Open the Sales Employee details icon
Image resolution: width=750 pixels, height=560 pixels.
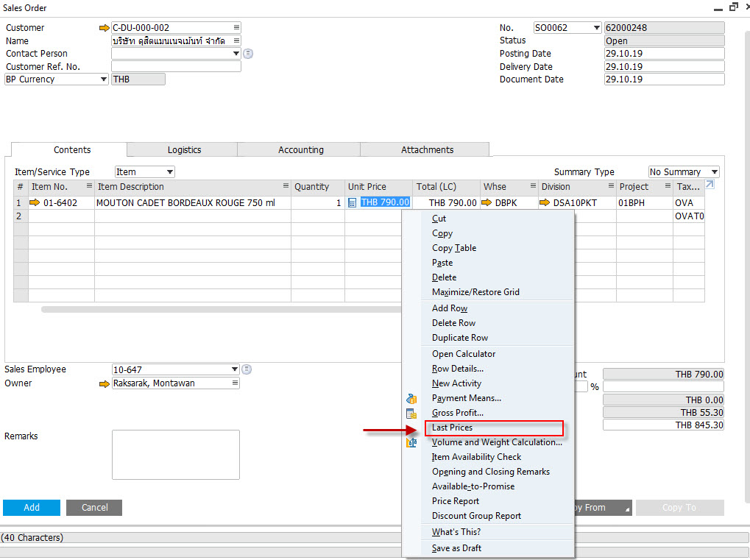[247, 369]
